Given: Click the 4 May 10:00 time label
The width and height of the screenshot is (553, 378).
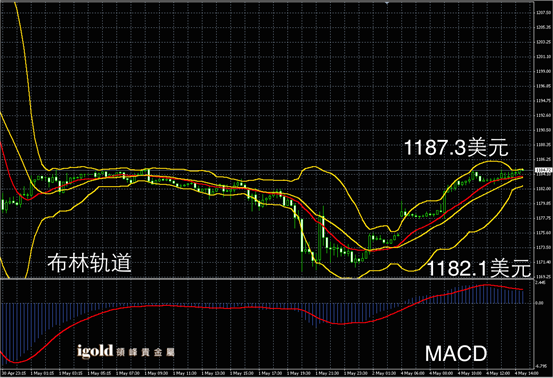Looking at the screenshot, I should (x=470, y=373).
